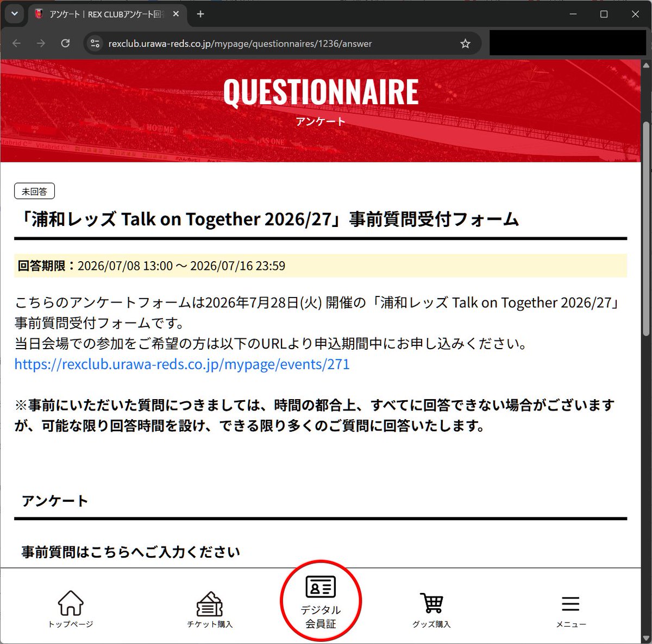Click the 未回答 status badge

[34, 191]
